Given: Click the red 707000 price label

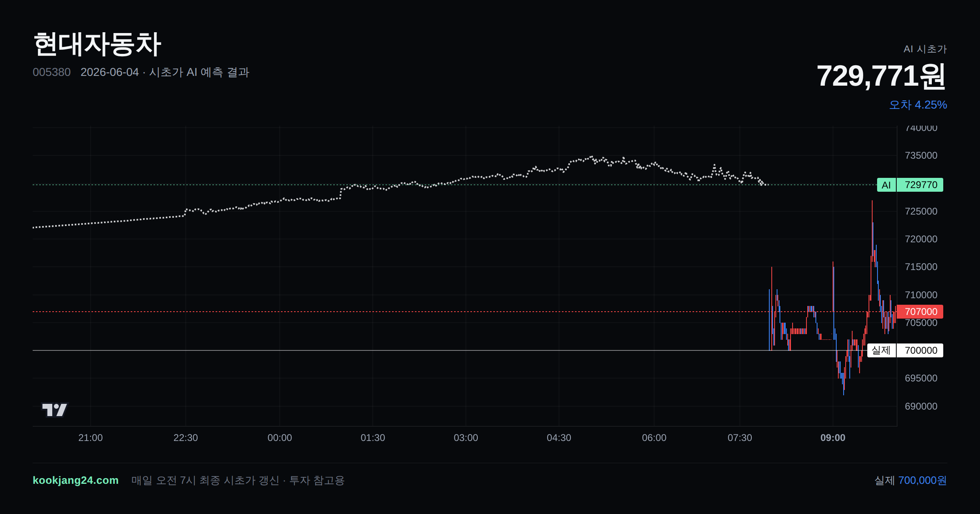Looking at the screenshot, I should (x=920, y=312).
